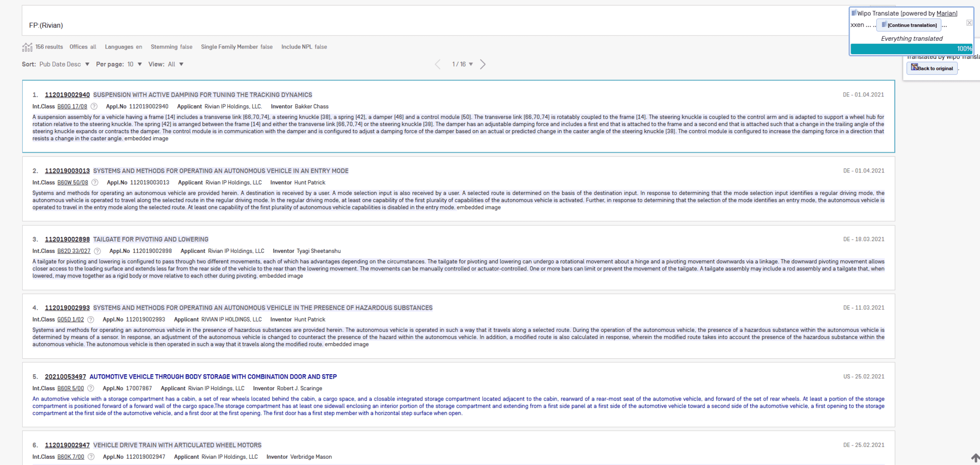The width and height of the screenshot is (980, 465).
Task: Edit the Offices all filter
Action: click(83, 47)
